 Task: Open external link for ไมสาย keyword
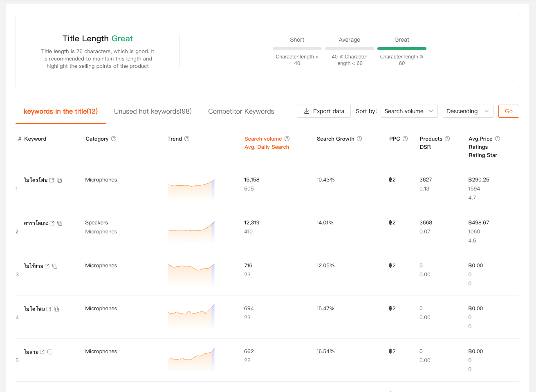pos(42,352)
